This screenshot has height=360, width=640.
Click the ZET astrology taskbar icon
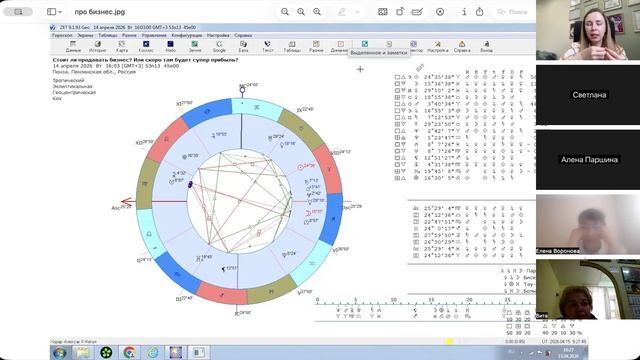pyautogui.click(x=176, y=352)
